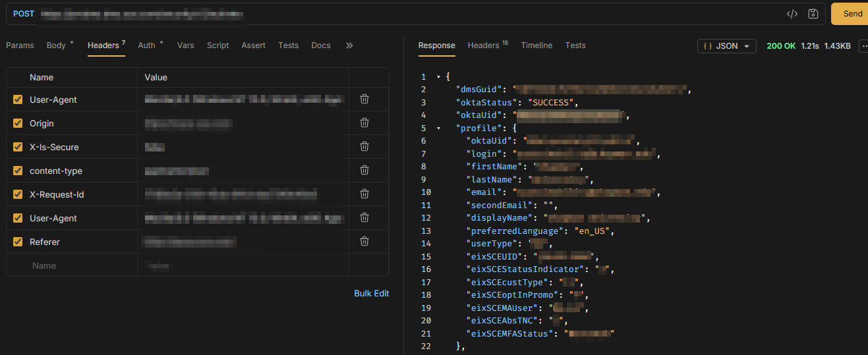868x355 pixels.
Task: Delete the X-Request-Id header row
Action: pyautogui.click(x=364, y=194)
